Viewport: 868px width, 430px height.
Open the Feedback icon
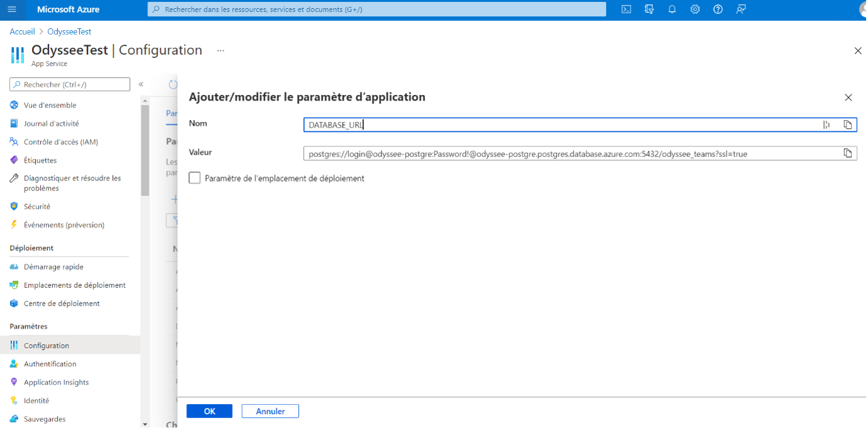741,9
